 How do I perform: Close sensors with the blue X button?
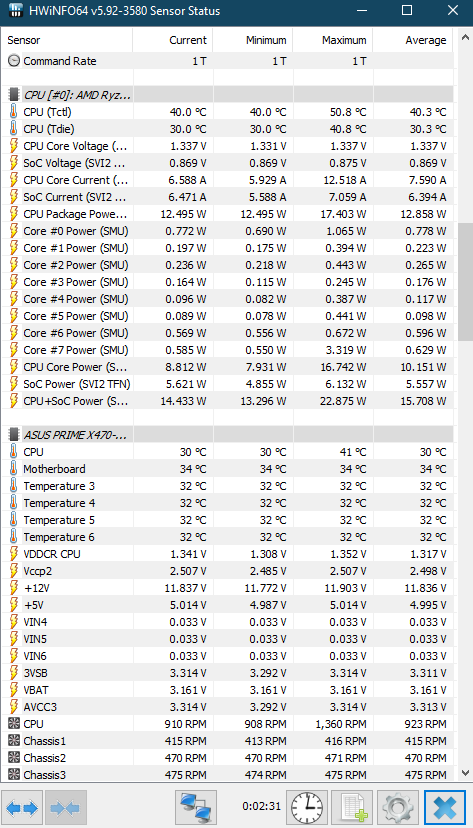tap(444, 808)
